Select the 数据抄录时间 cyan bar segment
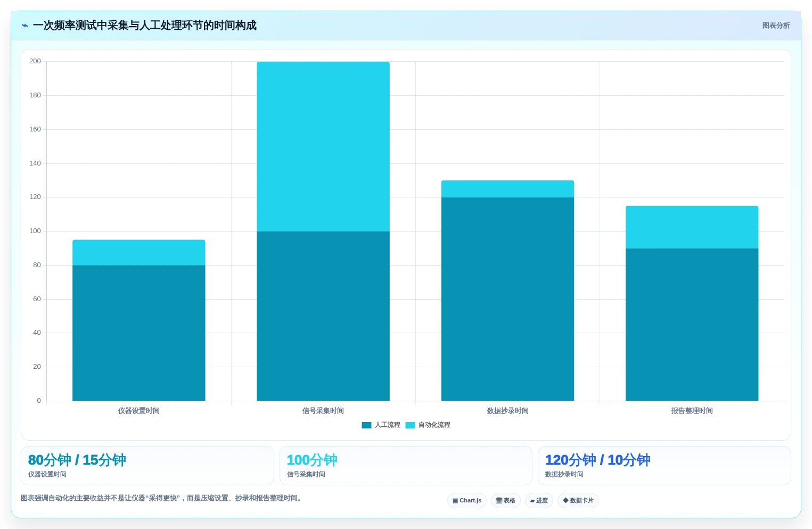This screenshot has height=529, width=812. (x=507, y=189)
